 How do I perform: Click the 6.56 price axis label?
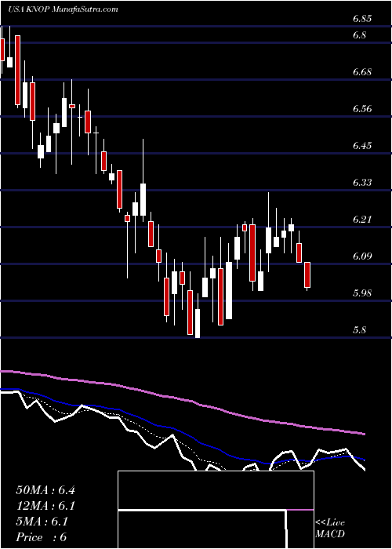tap(362, 109)
